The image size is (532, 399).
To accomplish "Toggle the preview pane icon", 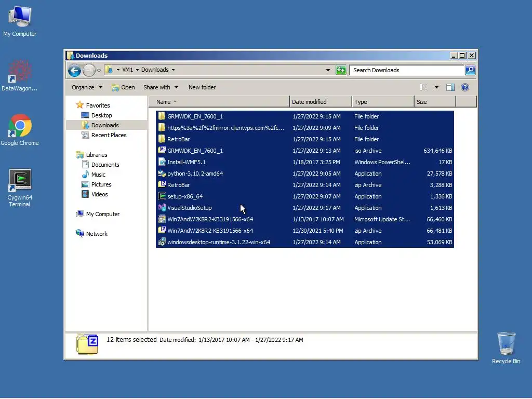I will coord(450,87).
